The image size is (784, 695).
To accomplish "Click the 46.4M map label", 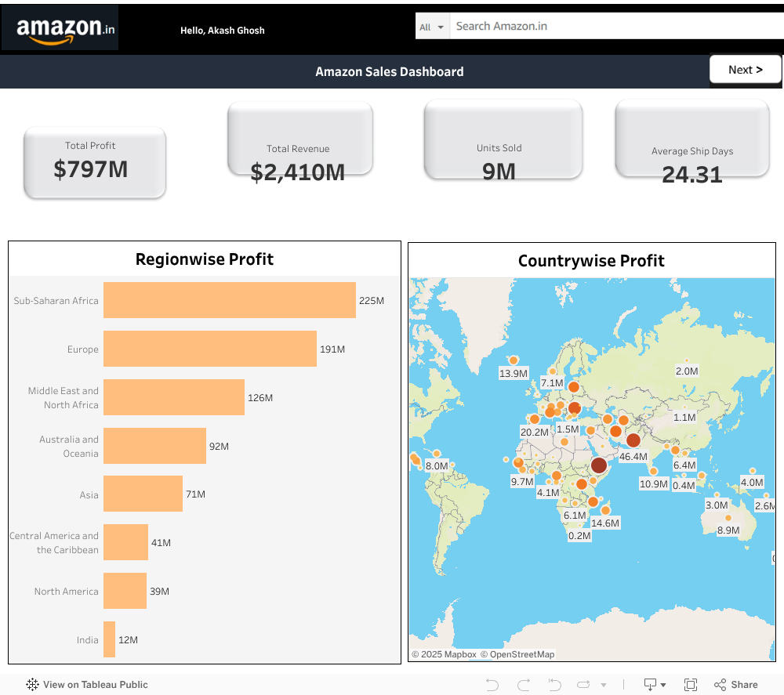I will coord(633,456).
